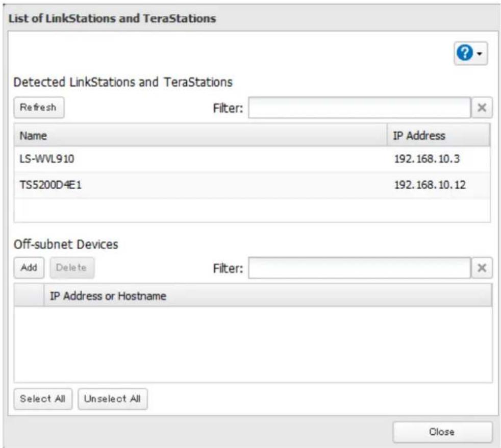
Task: Select the LS-WVL910 device row
Action: 252,159
